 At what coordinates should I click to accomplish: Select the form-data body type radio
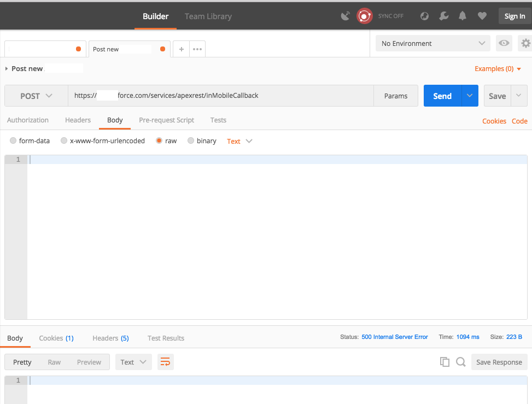click(x=13, y=140)
